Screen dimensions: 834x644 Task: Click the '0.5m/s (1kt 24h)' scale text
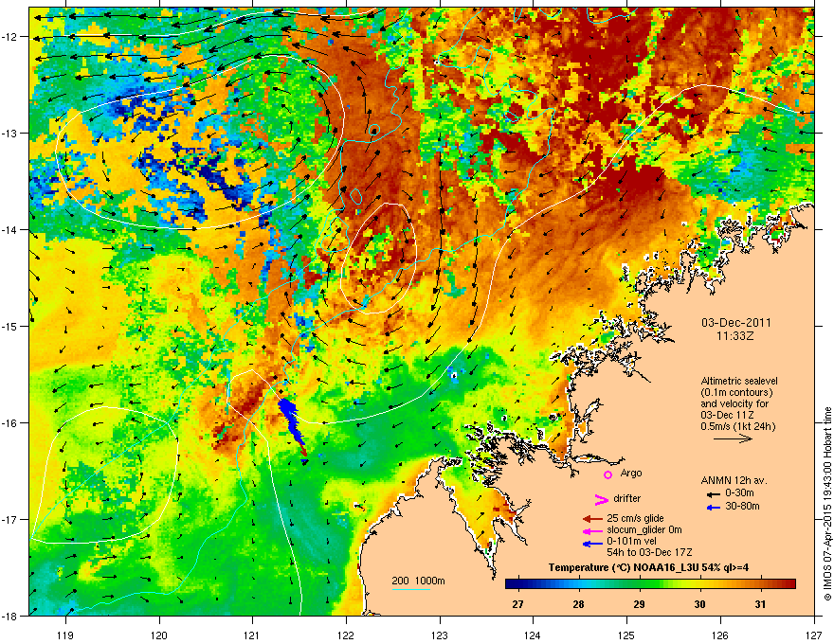[x=737, y=426]
